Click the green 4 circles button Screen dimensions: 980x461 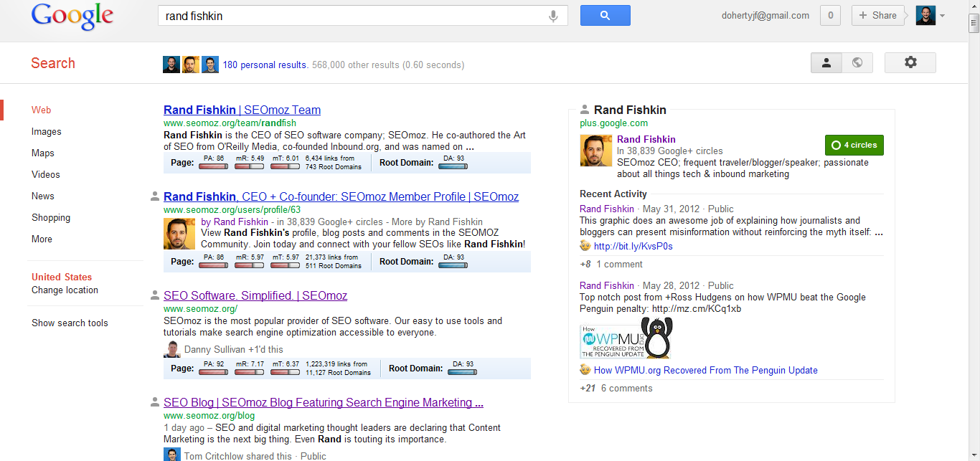click(854, 145)
